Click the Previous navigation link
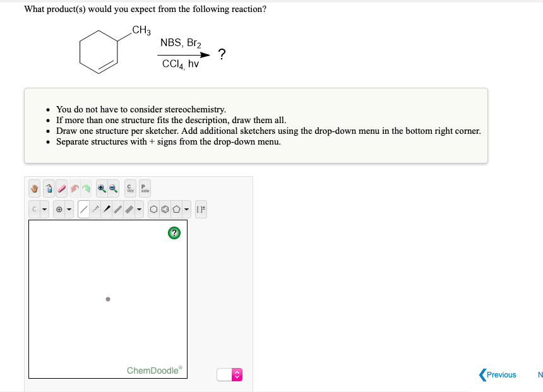The height and width of the screenshot is (392, 543). (498, 375)
